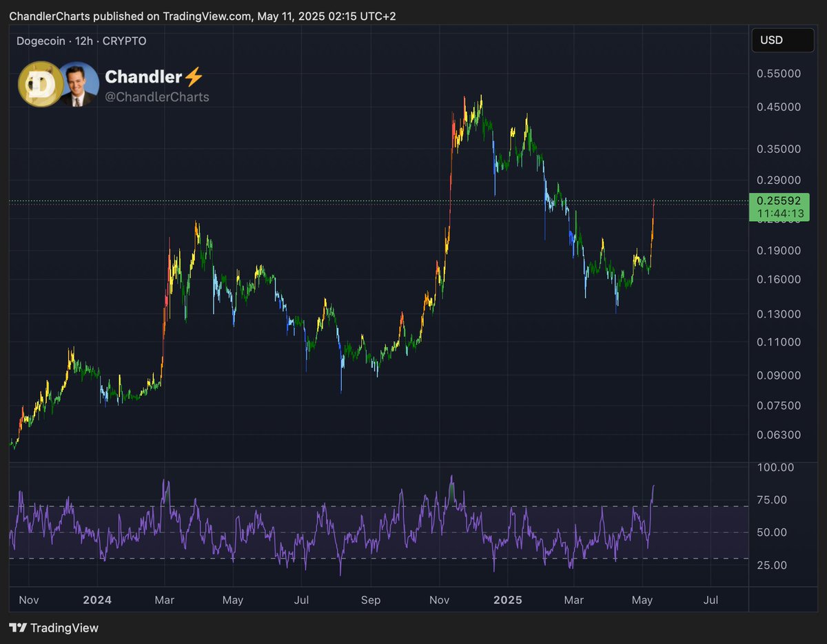Select the 2025 label on the time axis
The width and height of the screenshot is (827, 644).
(507, 600)
